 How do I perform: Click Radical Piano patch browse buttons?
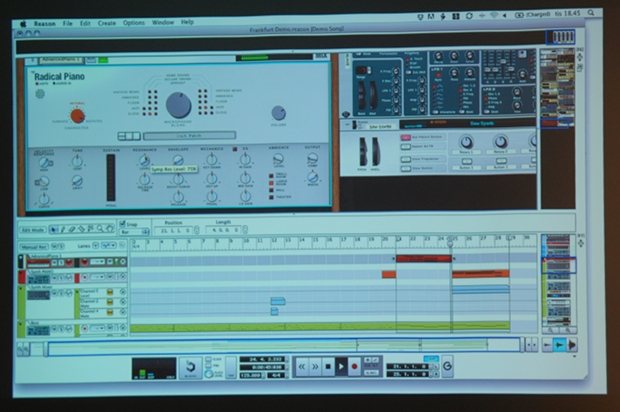click(129, 136)
